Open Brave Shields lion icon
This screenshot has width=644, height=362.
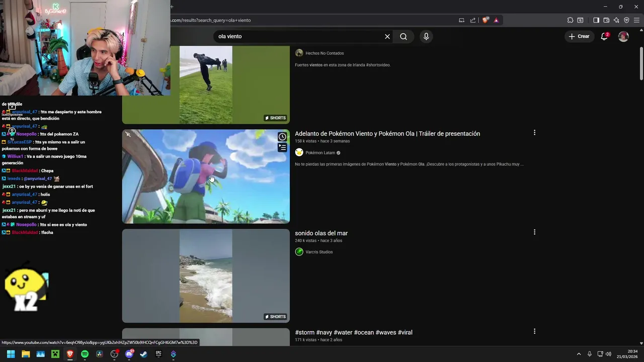click(x=485, y=20)
